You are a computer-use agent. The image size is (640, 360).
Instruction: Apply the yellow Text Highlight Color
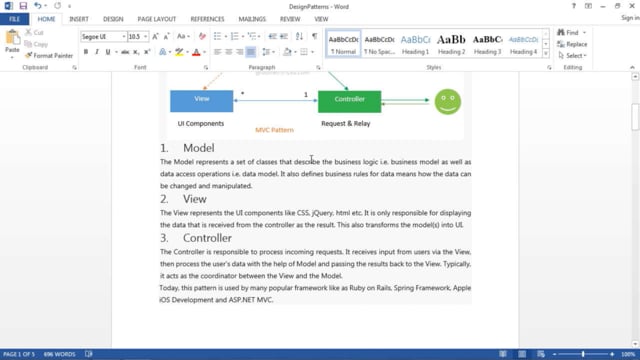(179, 52)
